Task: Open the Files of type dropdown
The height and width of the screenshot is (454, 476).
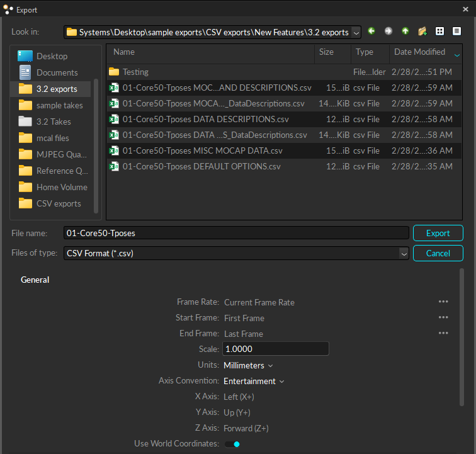Action: tap(404, 253)
